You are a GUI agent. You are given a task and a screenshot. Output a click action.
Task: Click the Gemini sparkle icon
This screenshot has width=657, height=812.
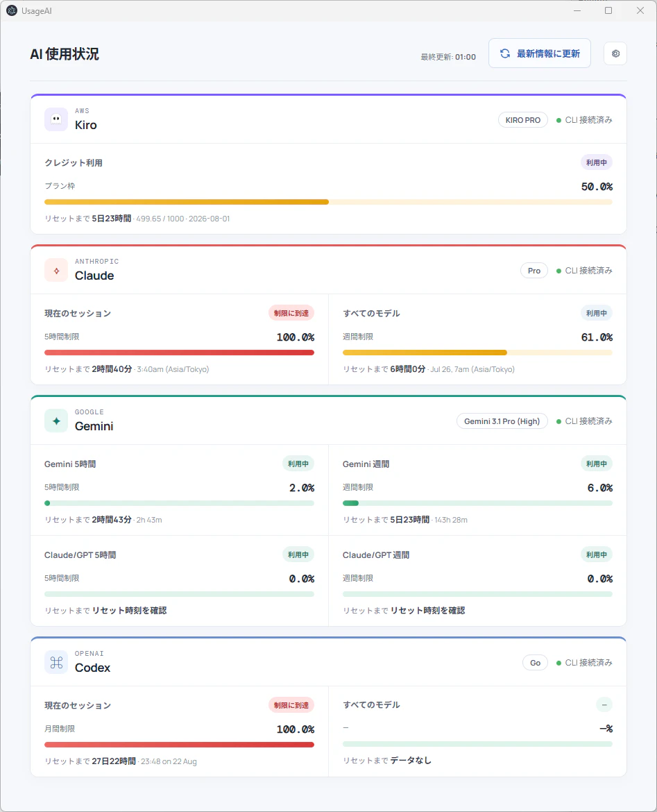click(56, 421)
